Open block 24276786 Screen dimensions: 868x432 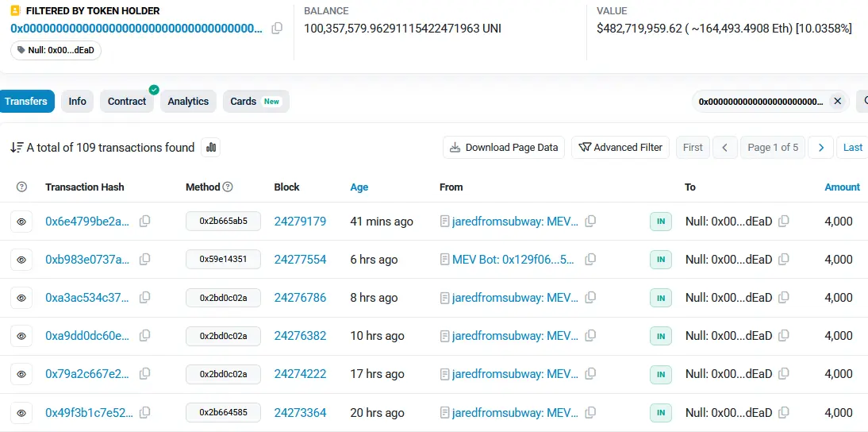(x=300, y=298)
